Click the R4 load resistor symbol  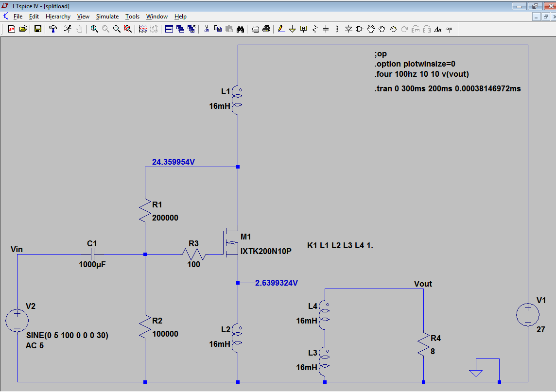(x=424, y=344)
